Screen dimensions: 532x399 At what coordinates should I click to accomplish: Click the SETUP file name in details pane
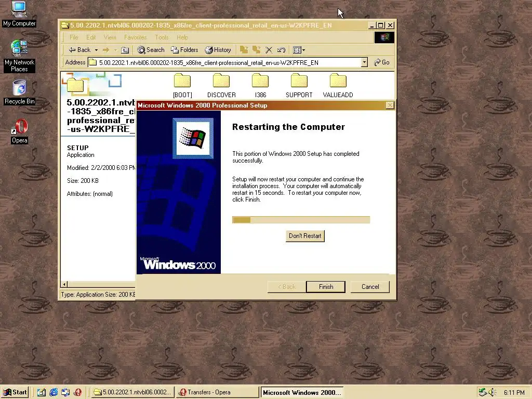coord(78,148)
